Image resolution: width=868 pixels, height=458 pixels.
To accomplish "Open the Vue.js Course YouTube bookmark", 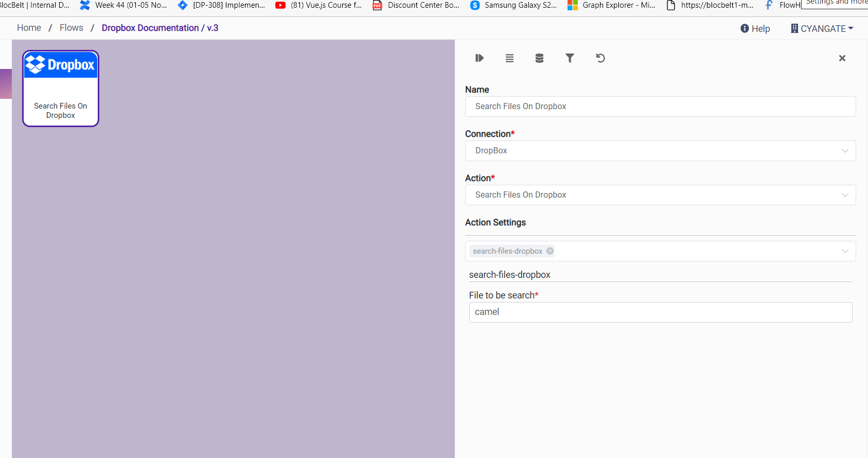I will [x=319, y=5].
